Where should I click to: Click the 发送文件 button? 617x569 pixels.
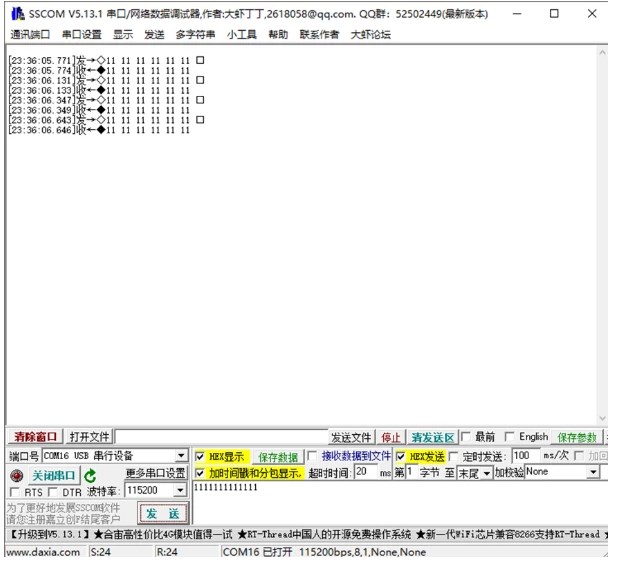click(351, 437)
